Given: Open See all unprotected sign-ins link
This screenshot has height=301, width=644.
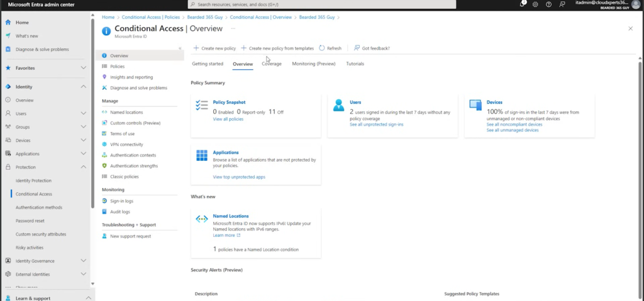Looking at the screenshot, I should [376, 124].
